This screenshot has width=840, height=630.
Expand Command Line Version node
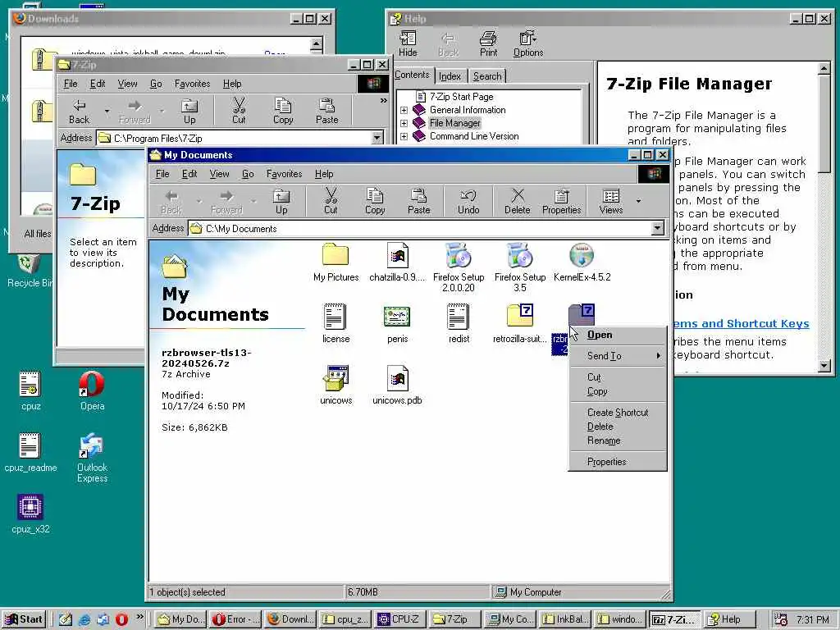(404, 137)
